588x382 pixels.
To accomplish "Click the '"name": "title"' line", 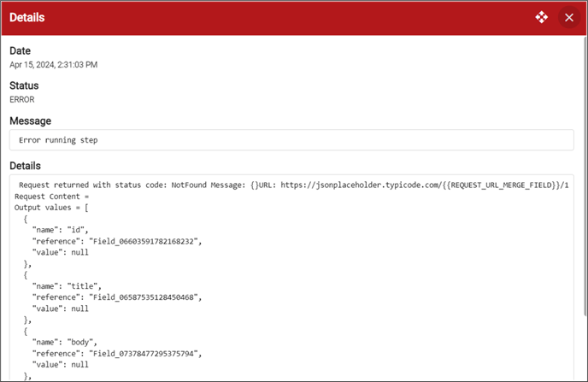I will pos(67,286).
